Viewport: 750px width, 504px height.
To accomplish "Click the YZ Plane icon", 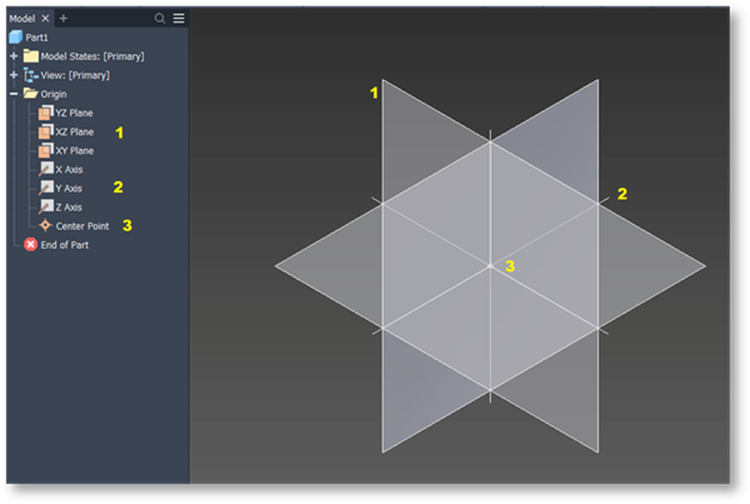I will [x=45, y=112].
